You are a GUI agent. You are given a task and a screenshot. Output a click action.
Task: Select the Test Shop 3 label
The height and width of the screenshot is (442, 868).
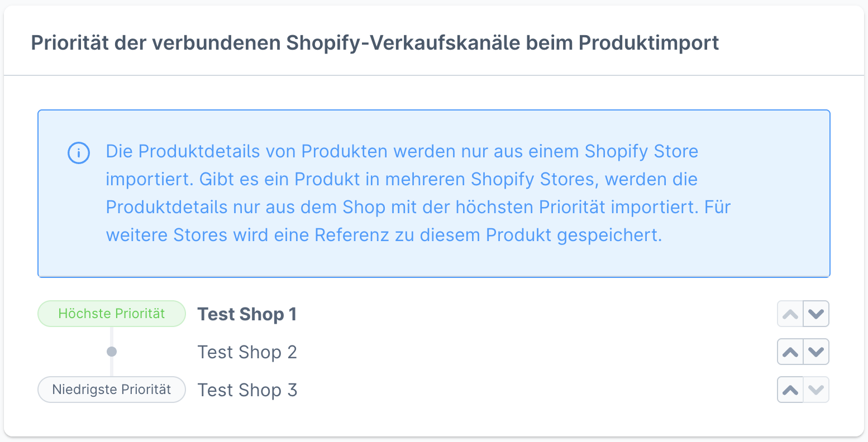click(x=247, y=390)
